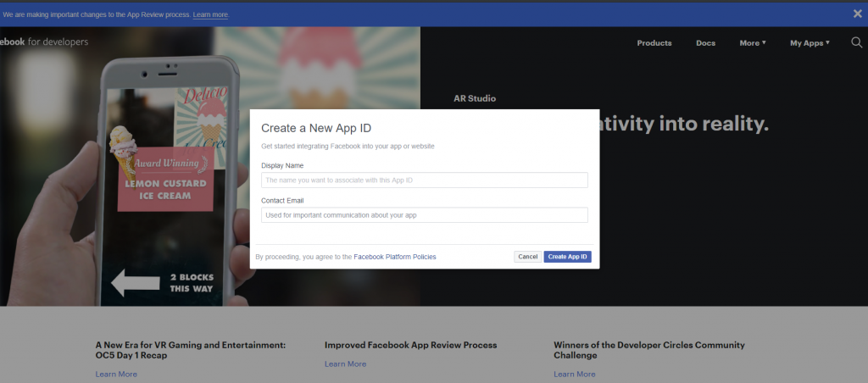Open the search magnifier icon
This screenshot has width=868, height=383.
[x=856, y=42]
